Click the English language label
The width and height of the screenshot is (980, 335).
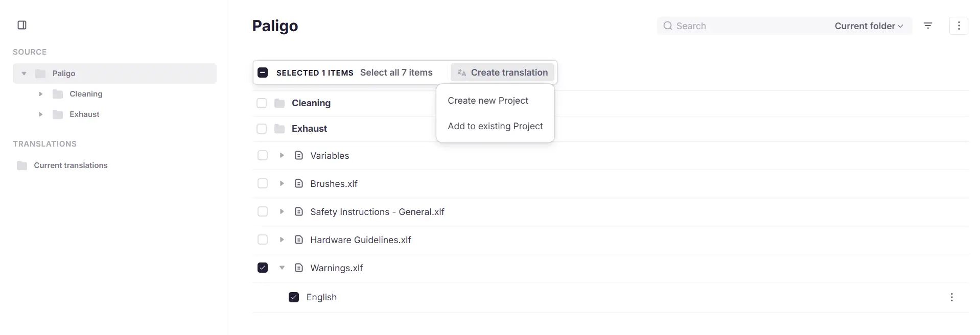coord(321,297)
